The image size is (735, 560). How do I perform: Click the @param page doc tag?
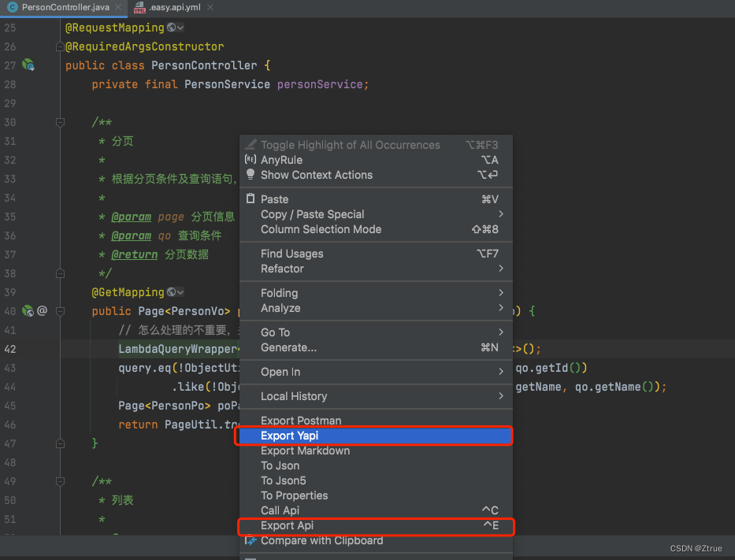coord(132,217)
